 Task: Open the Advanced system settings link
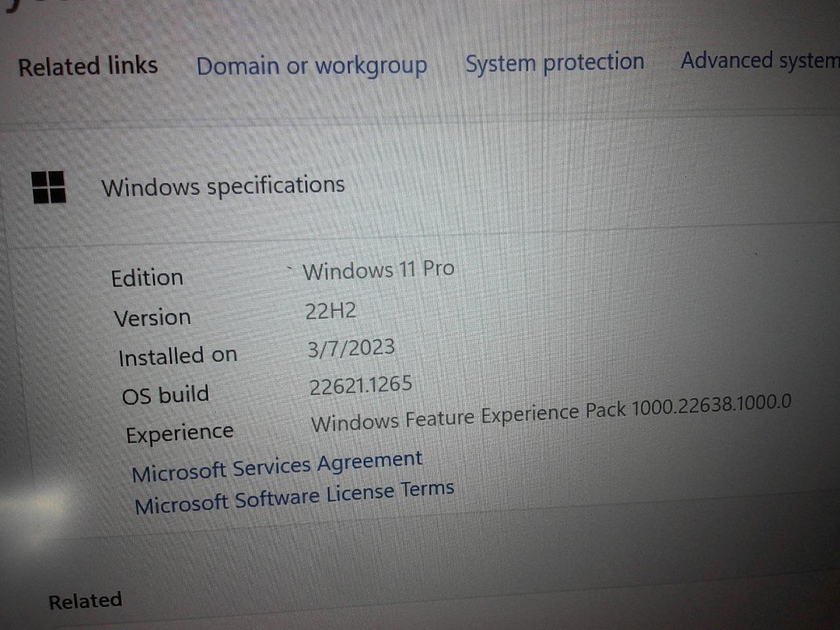pos(760,60)
